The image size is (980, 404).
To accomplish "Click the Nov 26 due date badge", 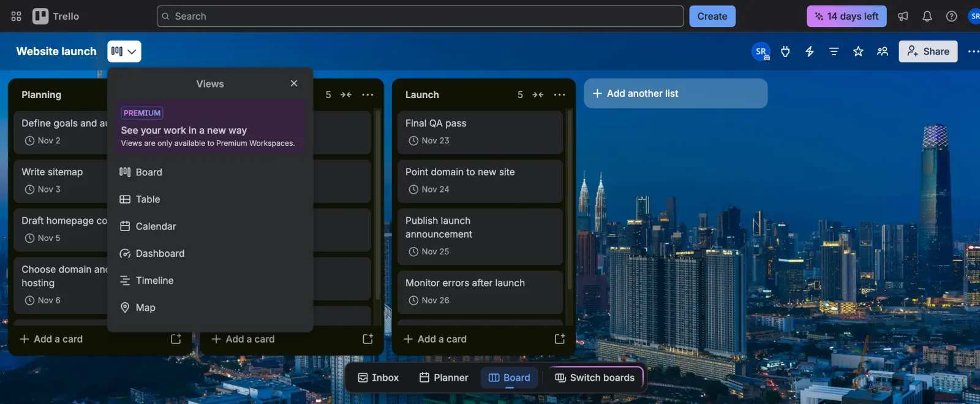I will pos(429,300).
